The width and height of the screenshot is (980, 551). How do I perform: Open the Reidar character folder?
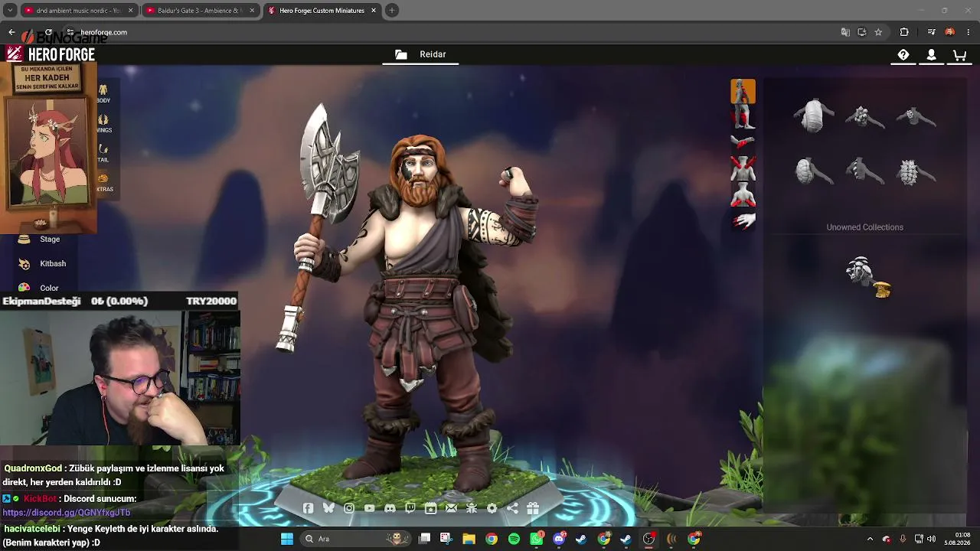(420, 54)
